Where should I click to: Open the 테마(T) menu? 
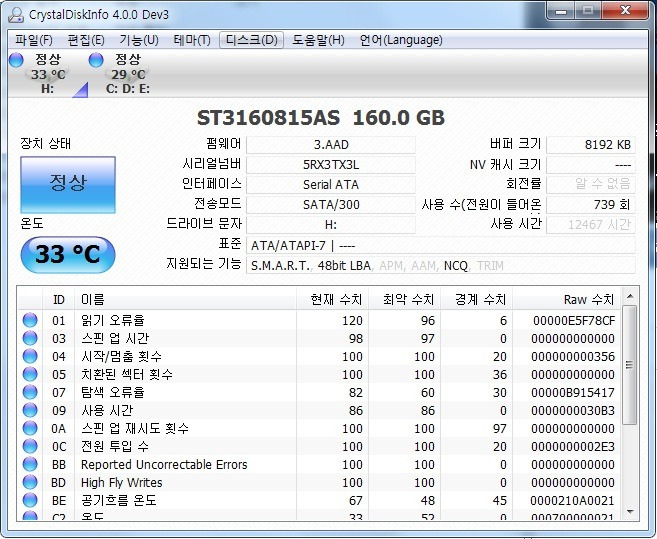tap(192, 40)
